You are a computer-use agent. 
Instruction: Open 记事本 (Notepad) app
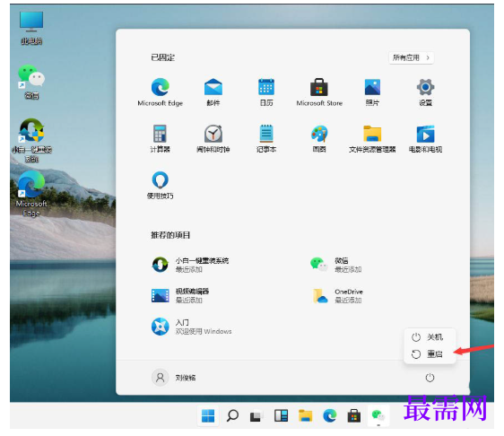(x=266, y=138)
